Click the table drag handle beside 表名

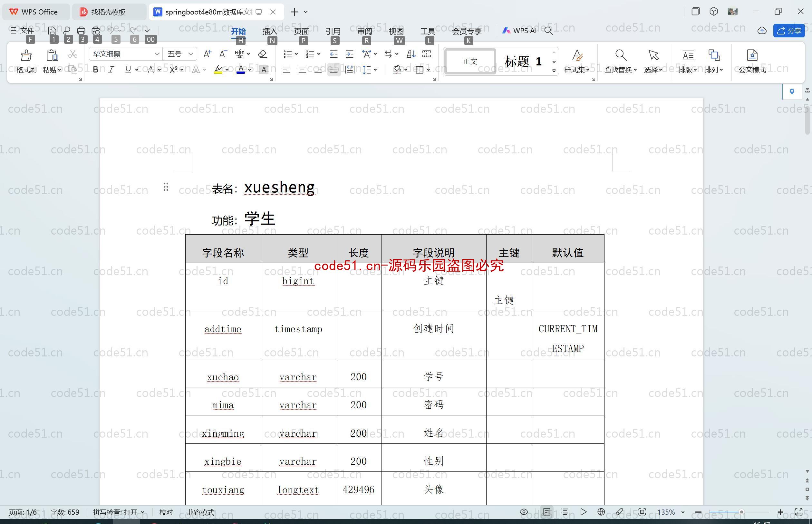coord(166,187)
